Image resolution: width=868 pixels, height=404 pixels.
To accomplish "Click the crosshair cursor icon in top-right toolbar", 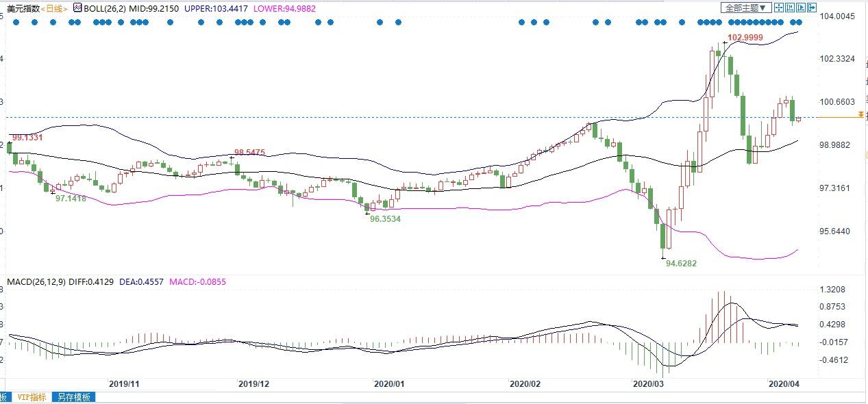I will [x=779, y=8].
